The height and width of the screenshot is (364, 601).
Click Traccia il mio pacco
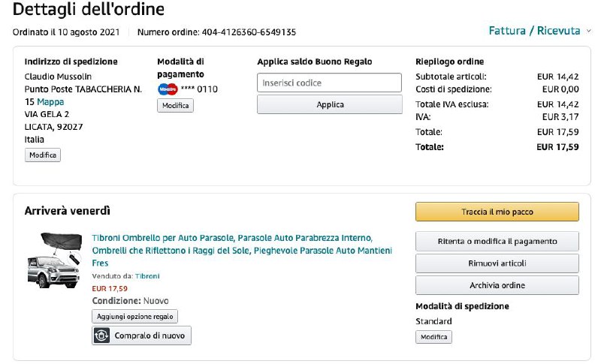[x=497, y=212]
